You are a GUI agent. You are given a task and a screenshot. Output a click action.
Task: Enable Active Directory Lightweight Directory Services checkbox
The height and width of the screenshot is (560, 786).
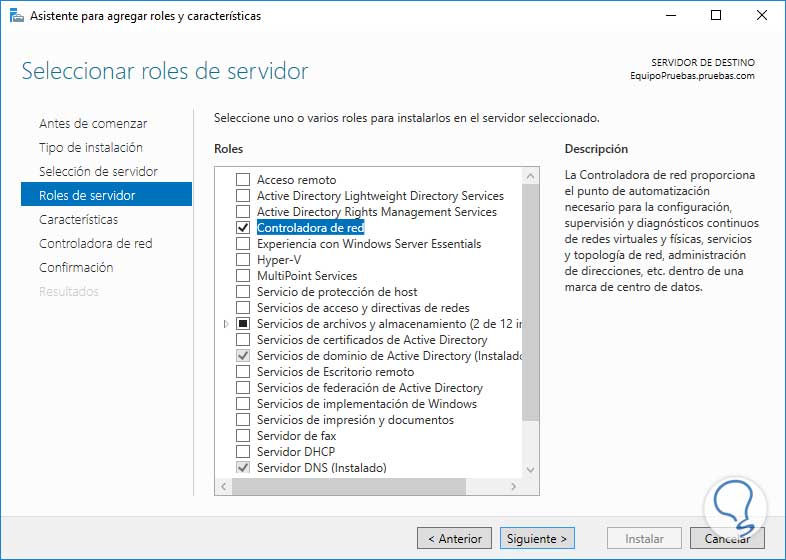(x=243, y=196)
